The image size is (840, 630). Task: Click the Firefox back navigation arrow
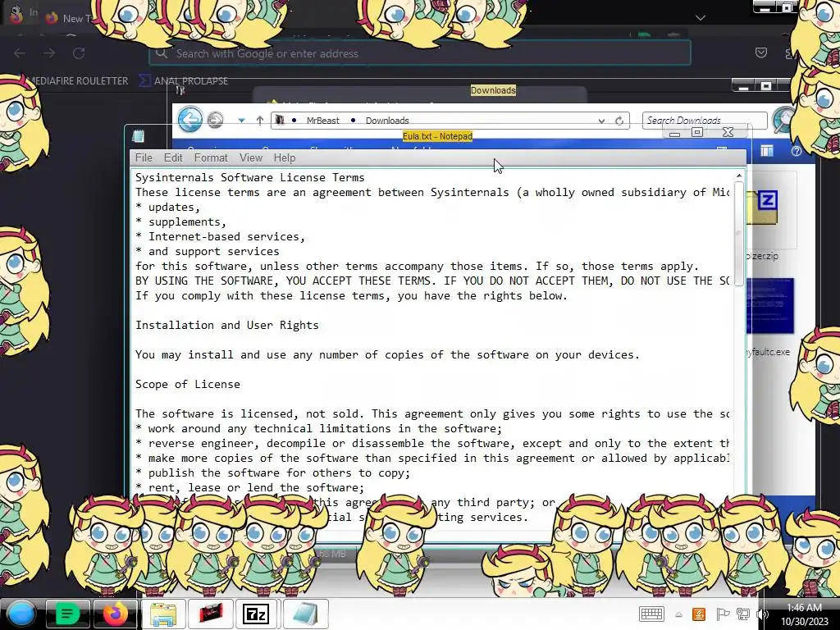[x=20, y=53]
